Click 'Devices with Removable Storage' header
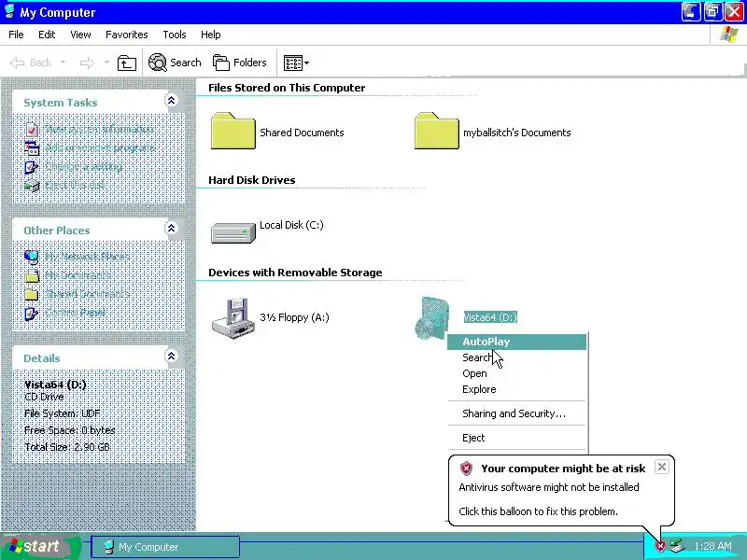The image size is (747, 560). click(x=295, y=273)
